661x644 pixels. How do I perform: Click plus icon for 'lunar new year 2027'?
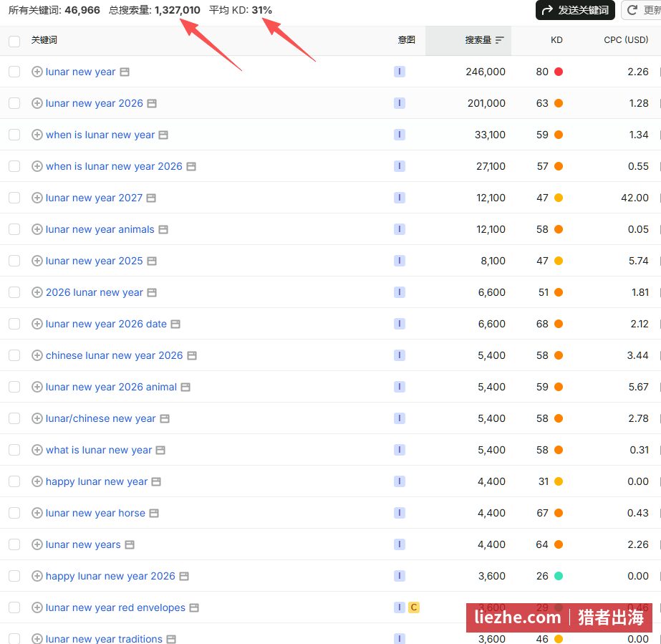pos(37,198)
